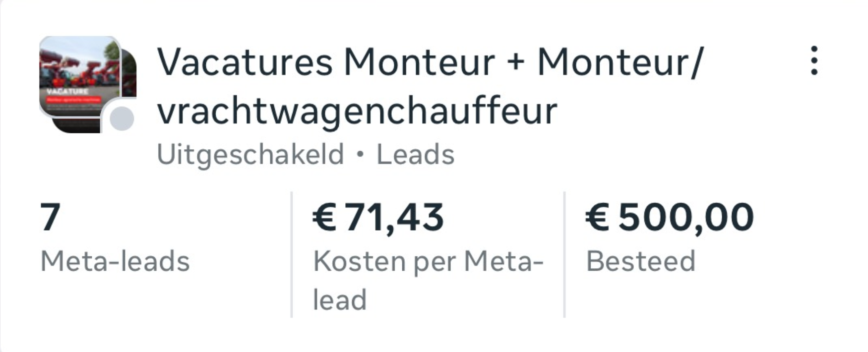Click the "VACATURE" text inside thumbnail
This screenshot has height=352, width=868.
point(67,92)
